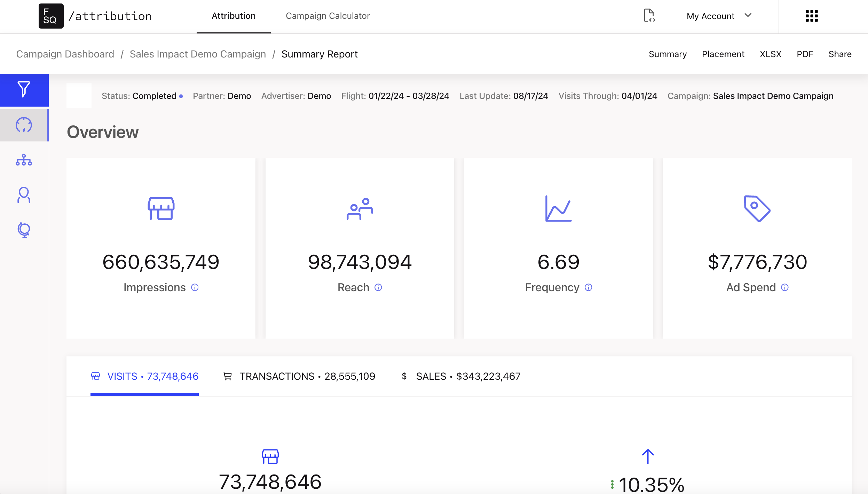Click the FSQ logo
Image resolution: width=868 pixels, height=494 pixels.
(x=51, y=16)
